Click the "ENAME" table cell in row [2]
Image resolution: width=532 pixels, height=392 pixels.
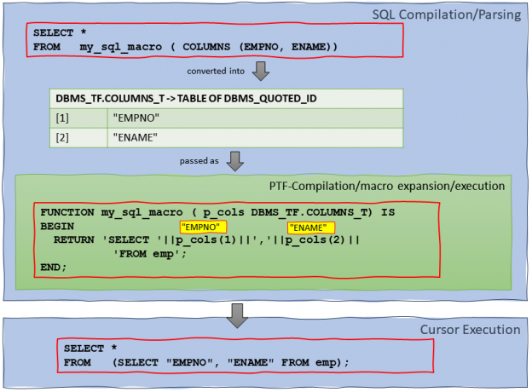tap(255, 138)
